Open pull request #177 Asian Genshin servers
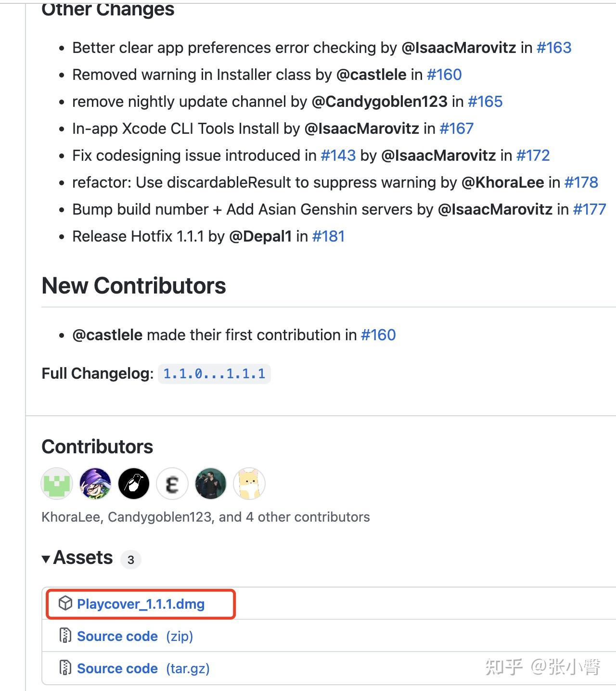The image size is (616, 691). click(x=590, y=209)
